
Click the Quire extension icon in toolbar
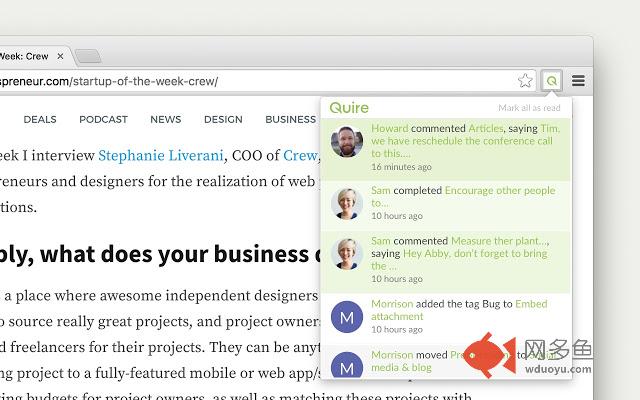coord(551,80)
